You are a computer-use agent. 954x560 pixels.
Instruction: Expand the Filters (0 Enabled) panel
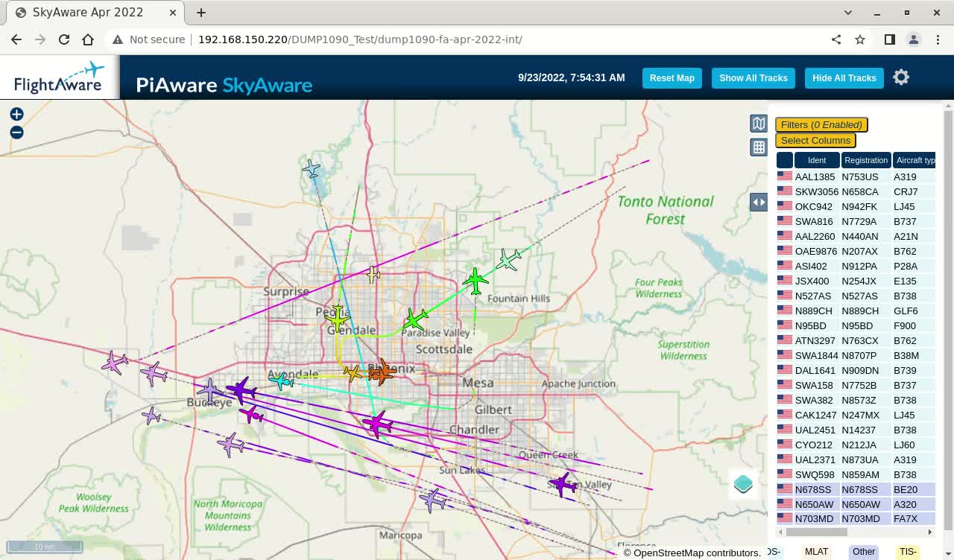(821, 124)
